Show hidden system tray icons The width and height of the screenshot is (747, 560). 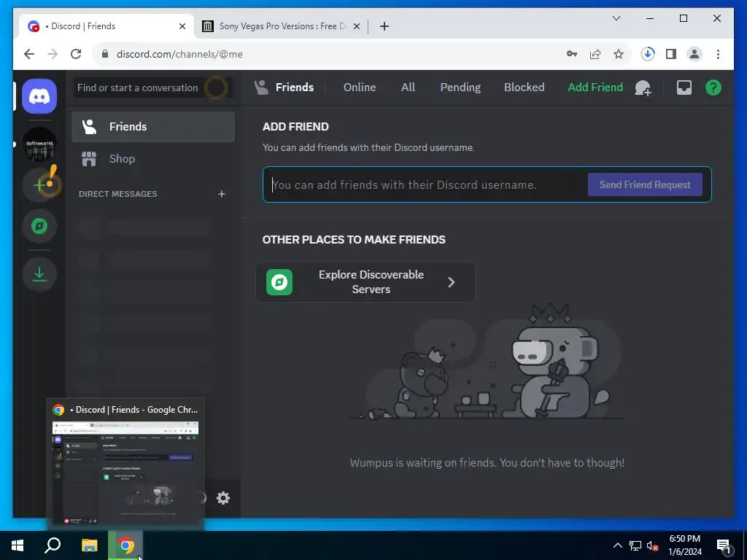(x=617, y=545)
